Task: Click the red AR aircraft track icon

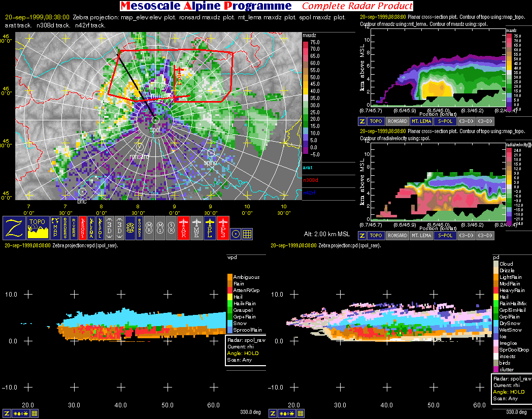Action: [x=183, y=228]
